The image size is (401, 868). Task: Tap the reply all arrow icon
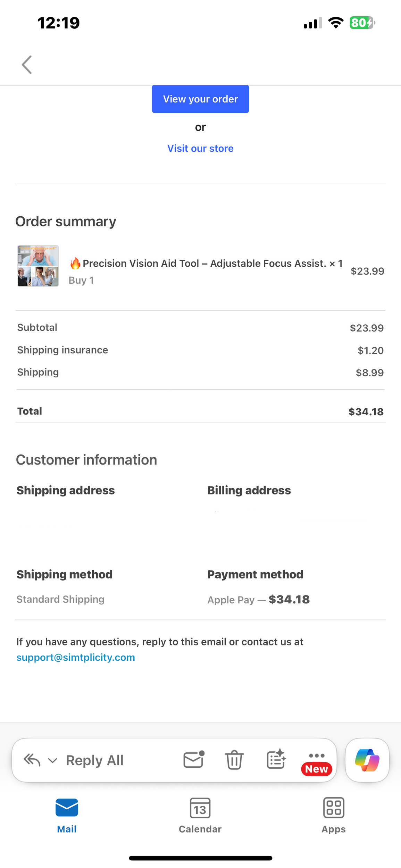[x=32, y=760]
